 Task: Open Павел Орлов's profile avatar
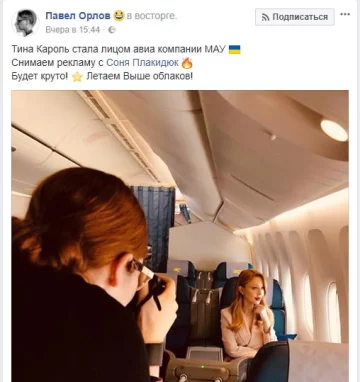25,23
